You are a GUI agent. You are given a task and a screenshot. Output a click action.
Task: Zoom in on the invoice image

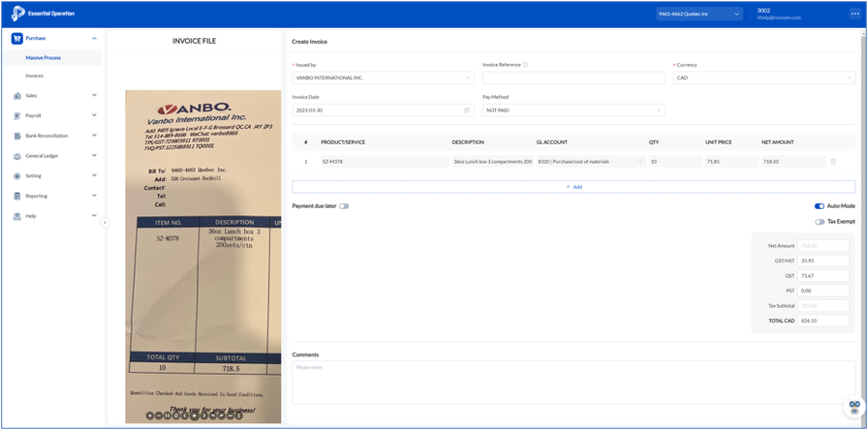pyautogui.click(x=150, y=416)
